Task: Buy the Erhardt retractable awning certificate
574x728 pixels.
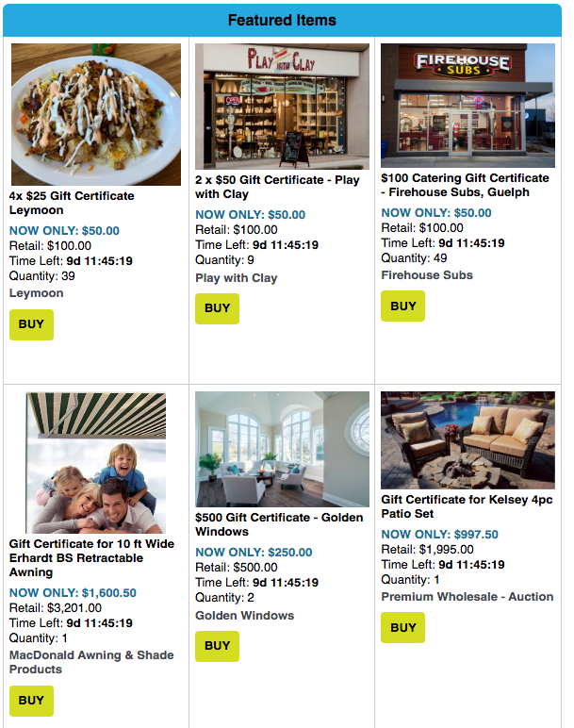Action: (x=31, y=701)
